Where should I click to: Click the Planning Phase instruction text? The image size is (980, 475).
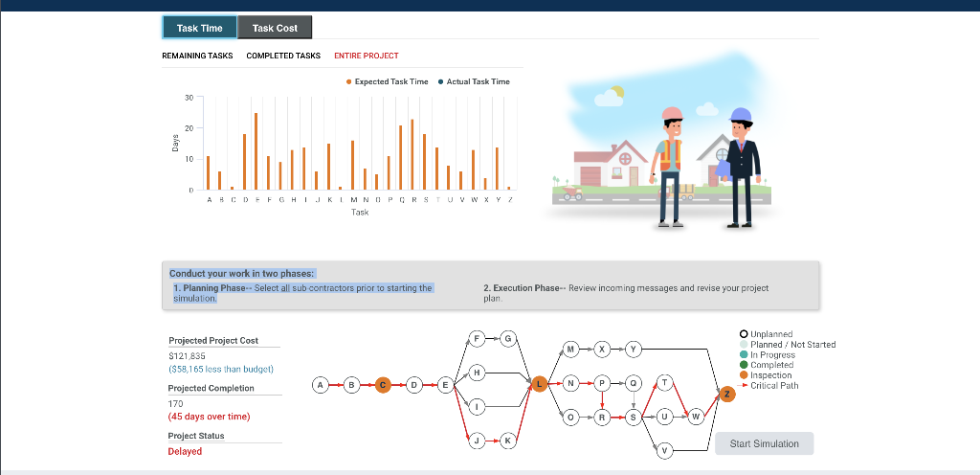click(302, 293)
